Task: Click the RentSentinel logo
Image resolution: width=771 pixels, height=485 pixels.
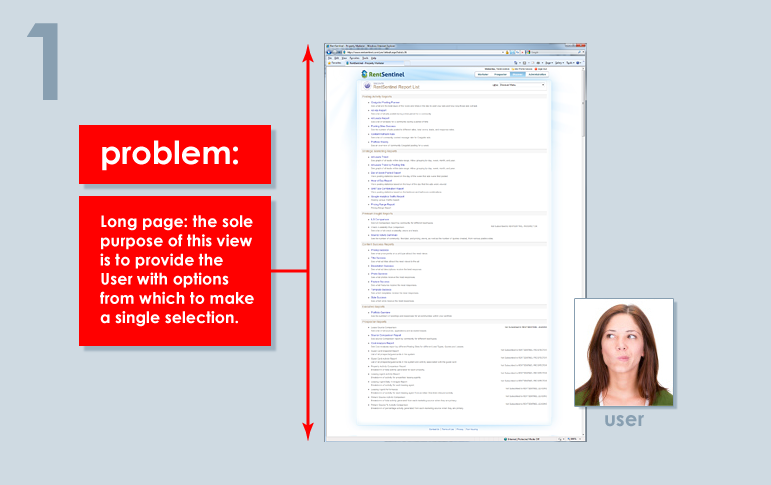Action: pos(381,74)
